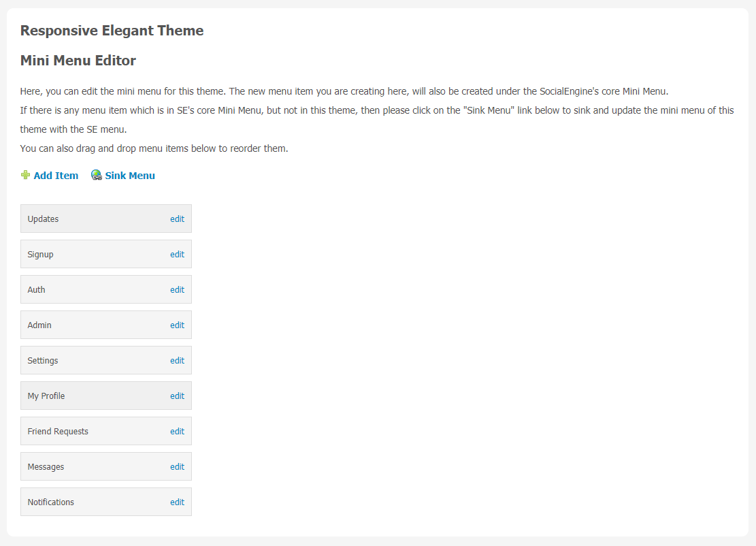Click the Sink Menu link
Screen dimensions: 756x546
130,176
